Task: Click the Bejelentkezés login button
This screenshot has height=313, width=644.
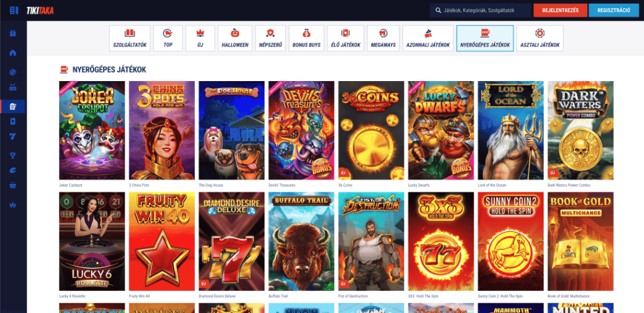Action: point(560,11)
